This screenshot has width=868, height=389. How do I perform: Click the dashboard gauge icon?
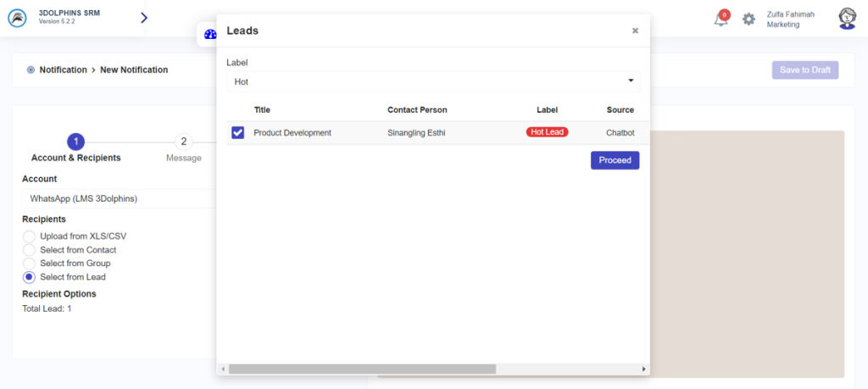point(209,35)
